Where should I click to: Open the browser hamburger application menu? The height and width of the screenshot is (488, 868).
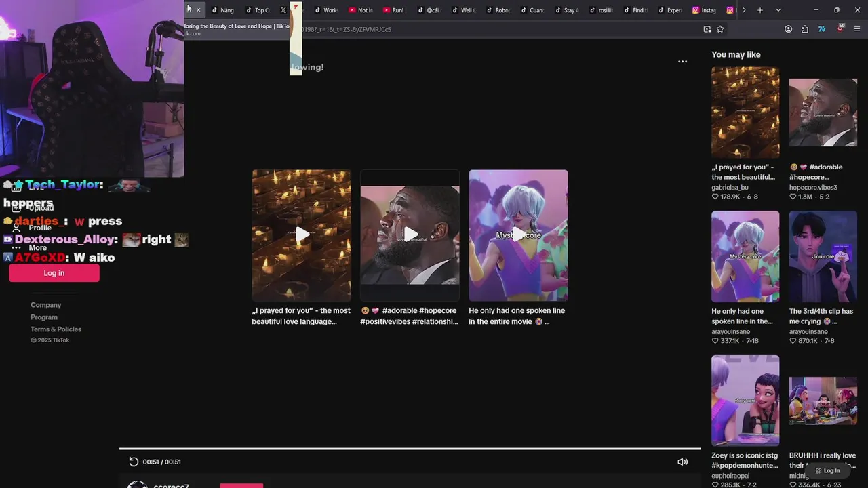857,29
